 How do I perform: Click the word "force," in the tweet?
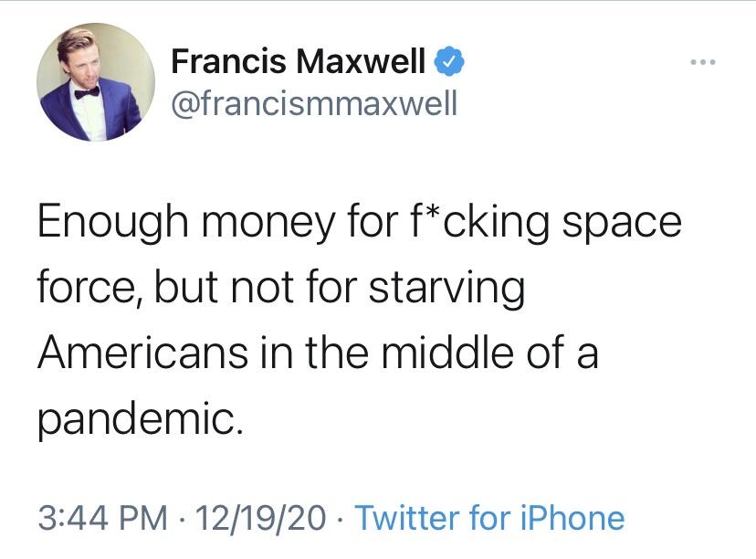coord(89,289)
